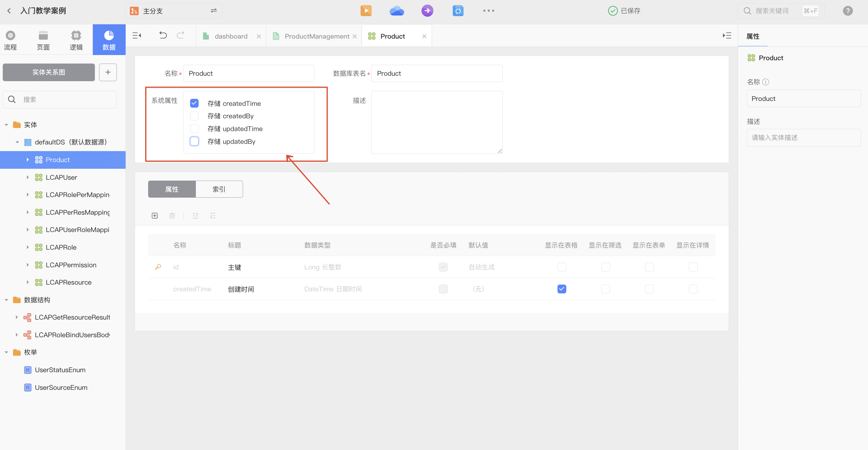Select the 属性 tab in entity editor
Viewport: 868px width, 450px height.
pyautogui.click(x=171, y=189)
